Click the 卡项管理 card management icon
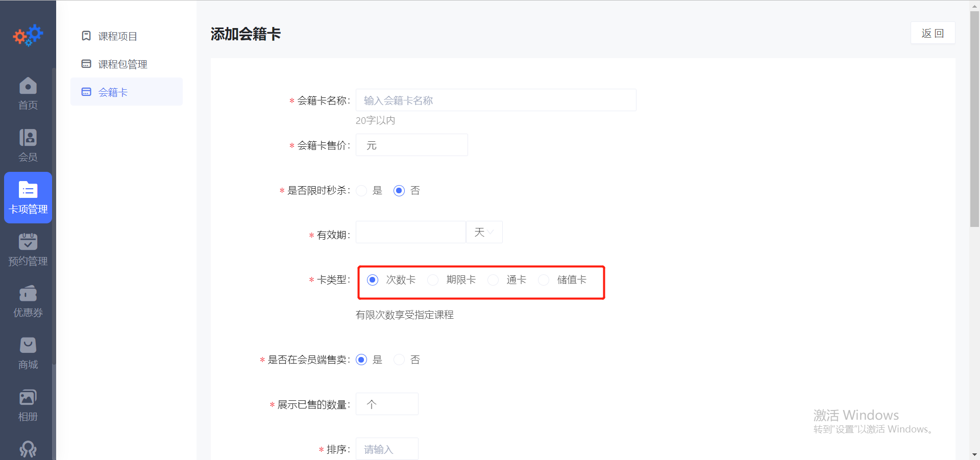Image resolution: width=980 pixels, height=460 pixels. click(28, 198)
